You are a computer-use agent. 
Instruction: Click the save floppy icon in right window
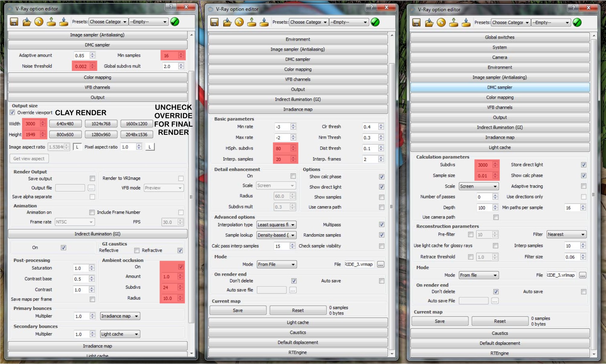click(x=416, y=22)
